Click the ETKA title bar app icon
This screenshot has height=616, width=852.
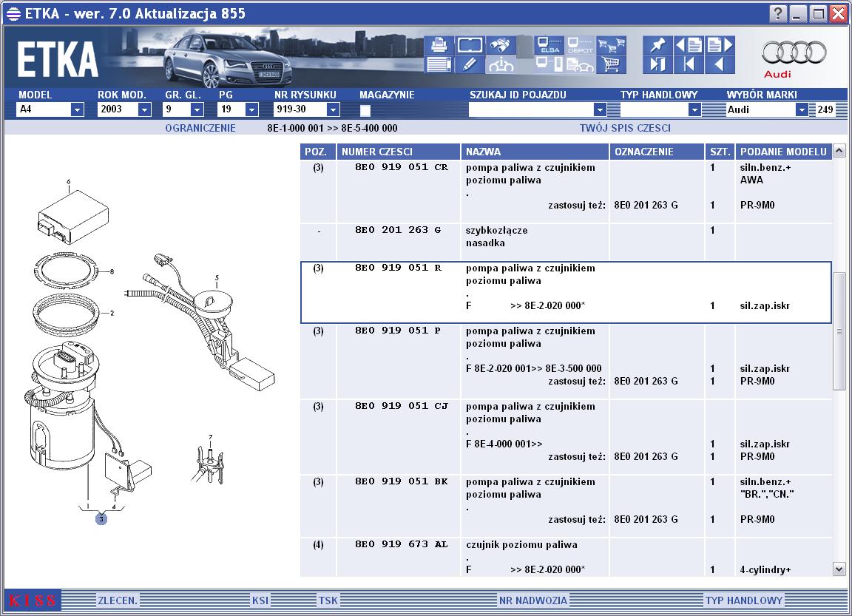pyautogui.click(x=13, y=13)
